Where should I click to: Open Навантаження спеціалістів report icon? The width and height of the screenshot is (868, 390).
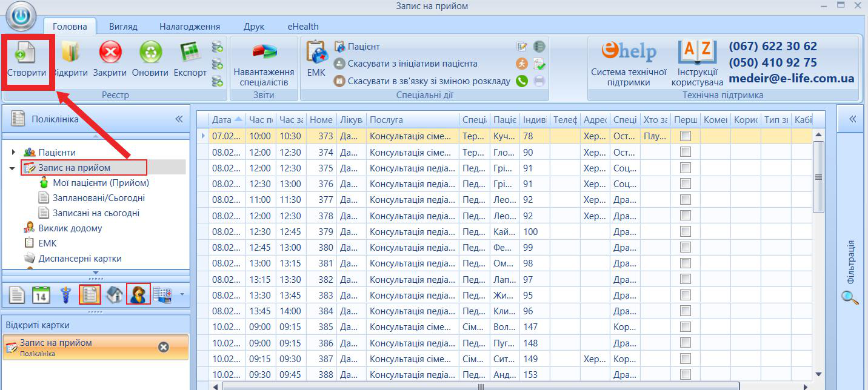tap(264, 52)
